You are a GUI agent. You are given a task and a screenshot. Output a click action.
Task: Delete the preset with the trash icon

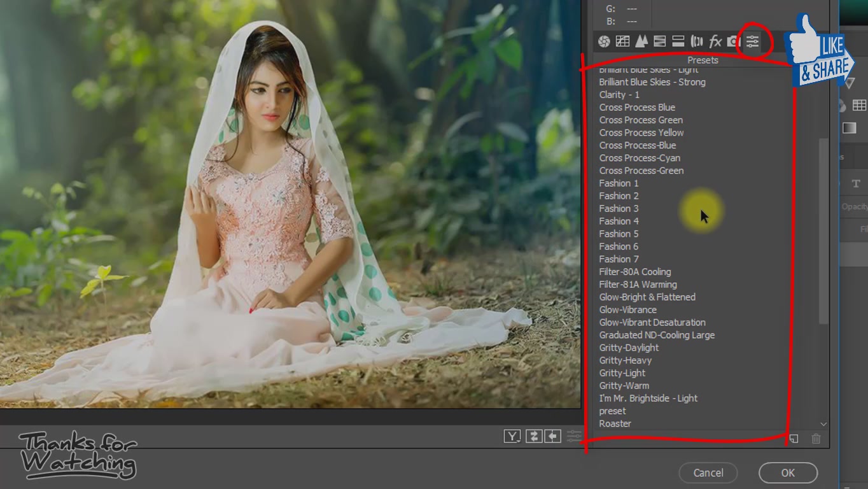coord(816,438)
